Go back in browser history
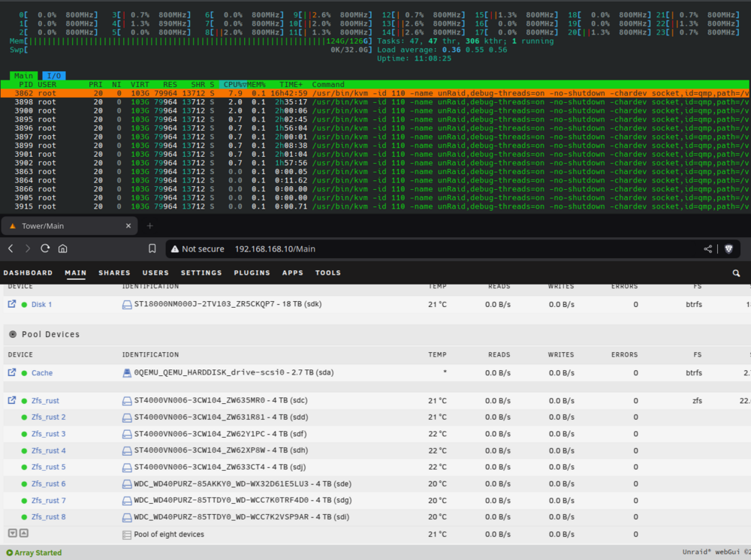 [x=11, y=248]
